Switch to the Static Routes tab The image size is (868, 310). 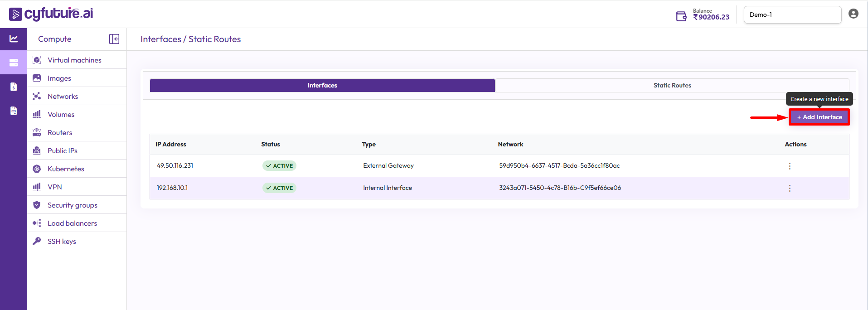point(672,85)
